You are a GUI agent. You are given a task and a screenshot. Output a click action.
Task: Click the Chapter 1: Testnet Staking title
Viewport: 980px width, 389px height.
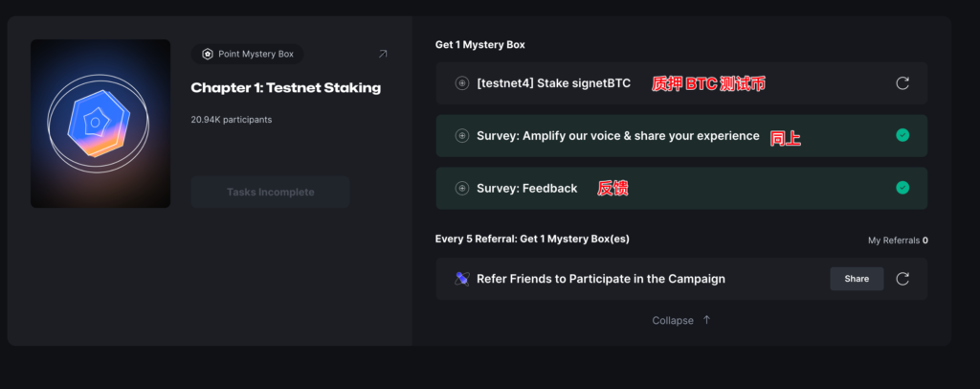[x=285, y=88]
